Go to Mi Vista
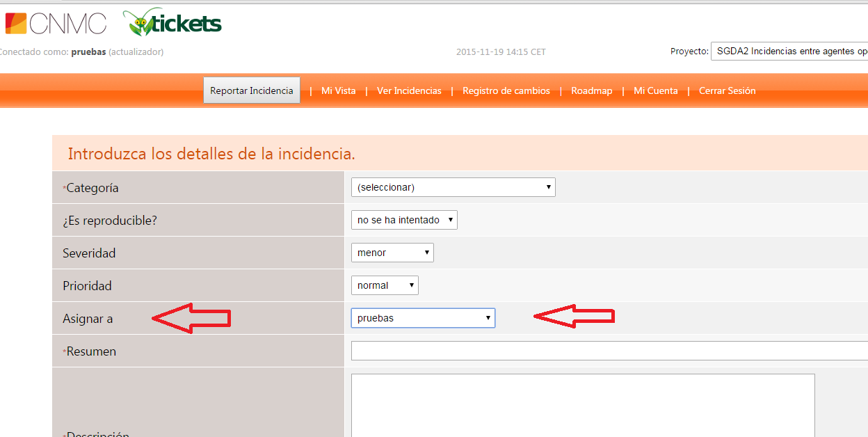Viewport: 868px width, 437px height. (x=338, y=91)
